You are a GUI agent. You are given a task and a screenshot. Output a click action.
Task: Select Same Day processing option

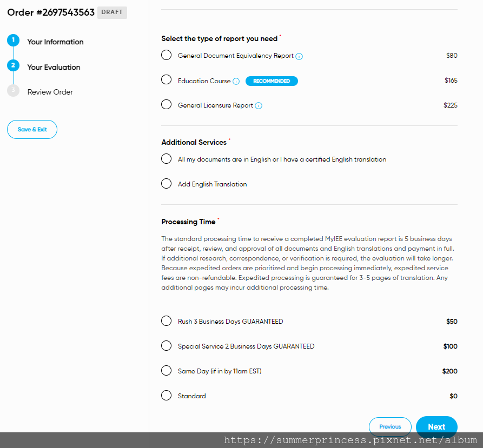167,371
